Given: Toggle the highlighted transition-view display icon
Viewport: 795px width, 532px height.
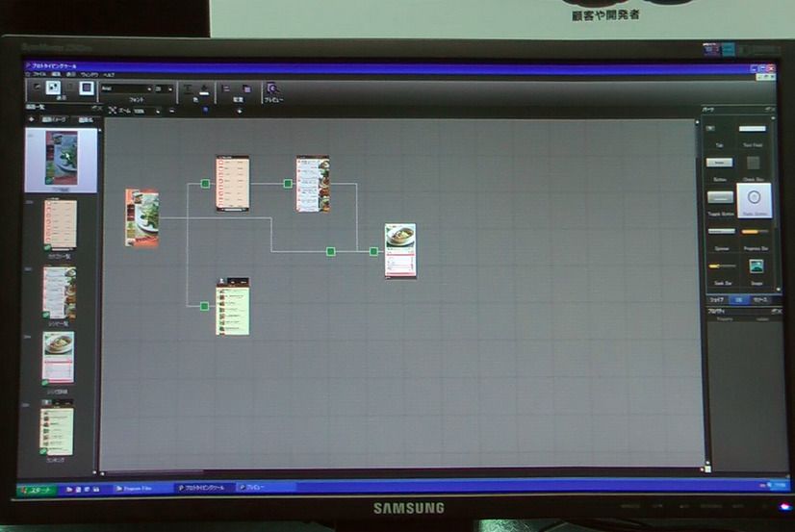Looking at the screenshot, I should pyautogui.click(x=53, y=88).
